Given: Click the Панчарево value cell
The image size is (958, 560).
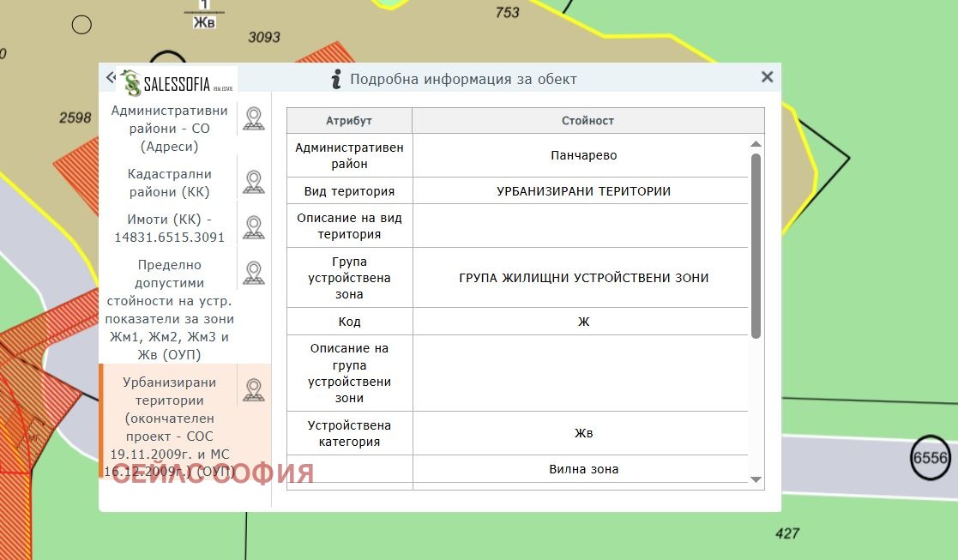Looking at the screenshot, I should click(583, 156).
